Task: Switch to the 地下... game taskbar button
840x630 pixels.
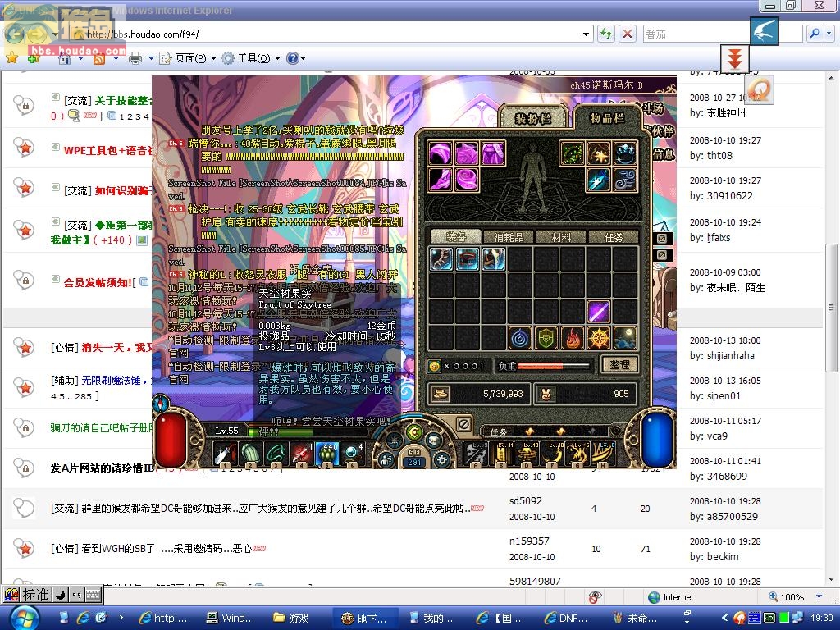Action: coord(365,618)
